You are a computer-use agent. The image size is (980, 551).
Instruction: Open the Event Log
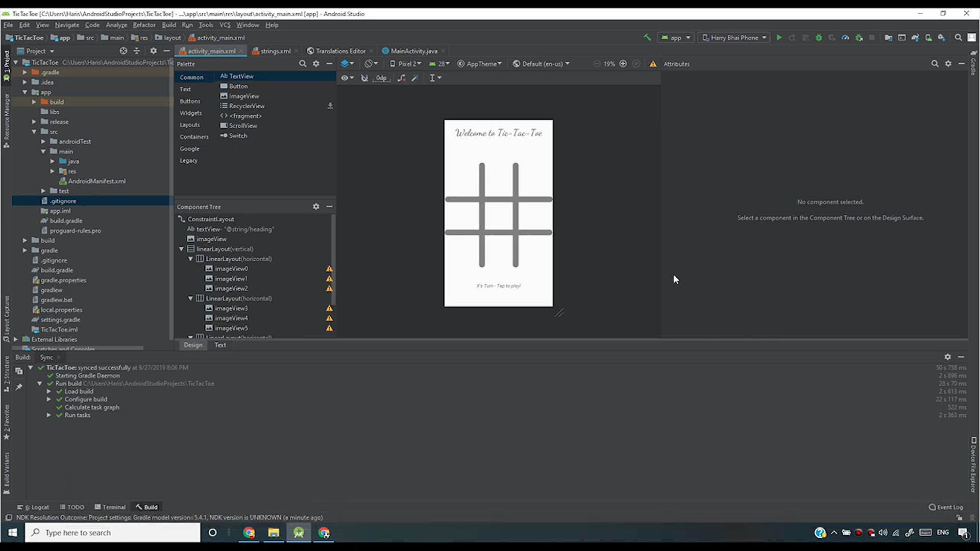(946, 507)
